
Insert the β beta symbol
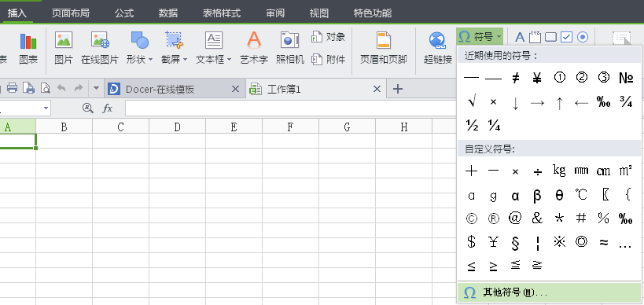537,196
